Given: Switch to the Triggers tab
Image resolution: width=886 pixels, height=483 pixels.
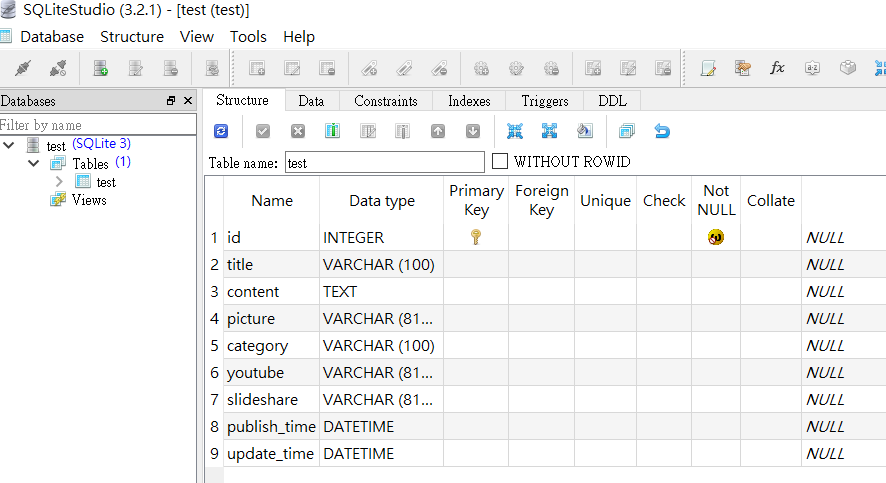Looking at the screenshot, I should pos(545,101).
